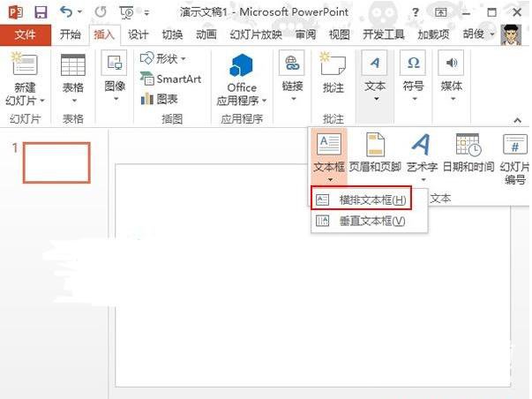Screen dimensions: 532x399
Task: Undo the last action with the undo arrow
Action: (66, 12)
